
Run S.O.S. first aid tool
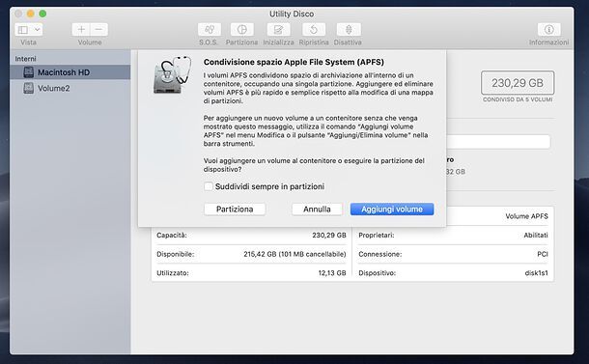tap(210, 29)
